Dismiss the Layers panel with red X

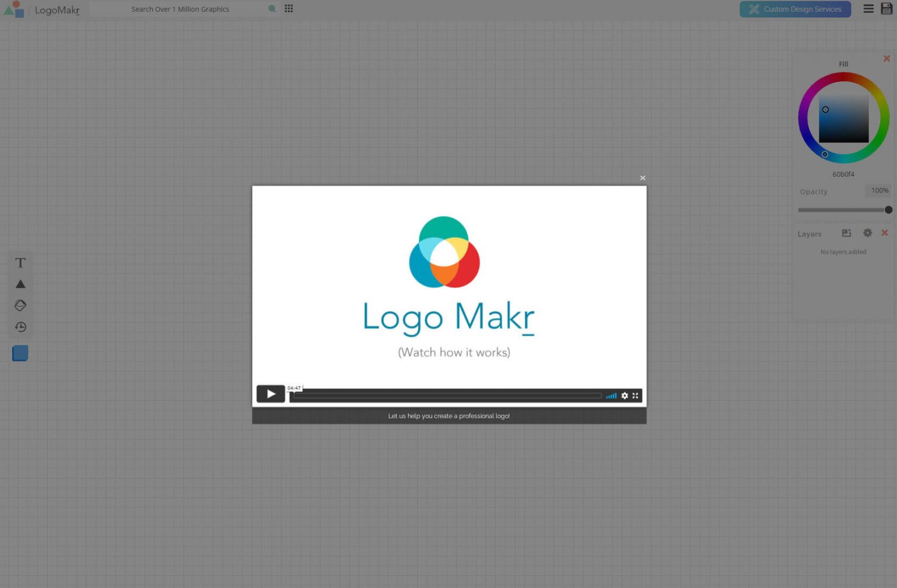pos(885,232)
